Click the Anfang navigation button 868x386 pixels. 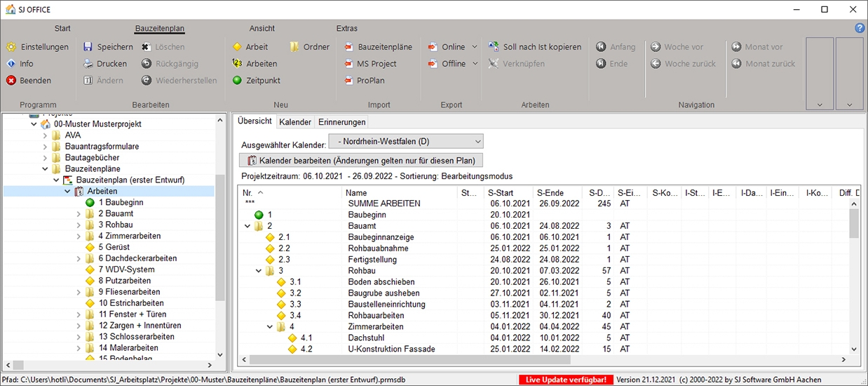616,47
